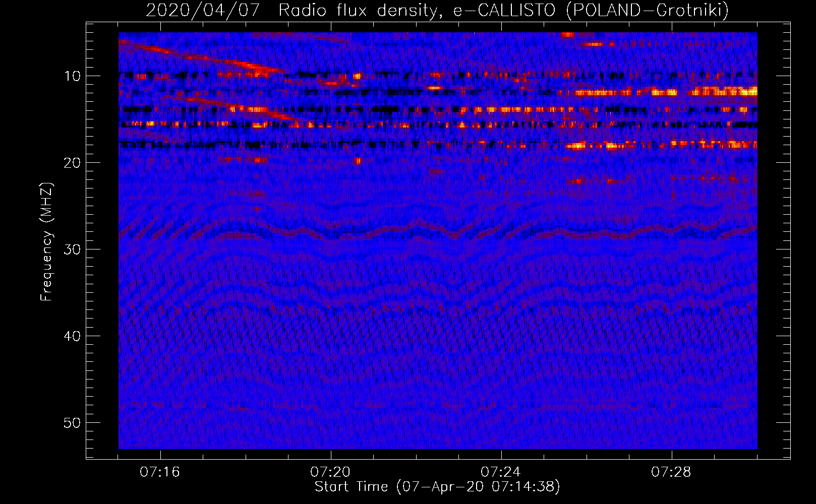The width and height of the screenshot is (816, 504).
Task: Click the frequency tick label 10
Action: (72, 76)
